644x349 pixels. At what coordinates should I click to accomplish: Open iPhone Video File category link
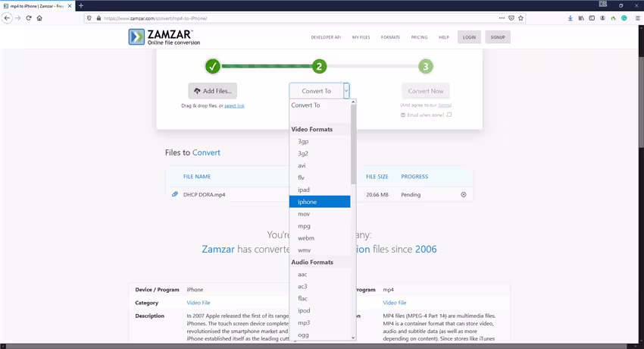[199, 303]
